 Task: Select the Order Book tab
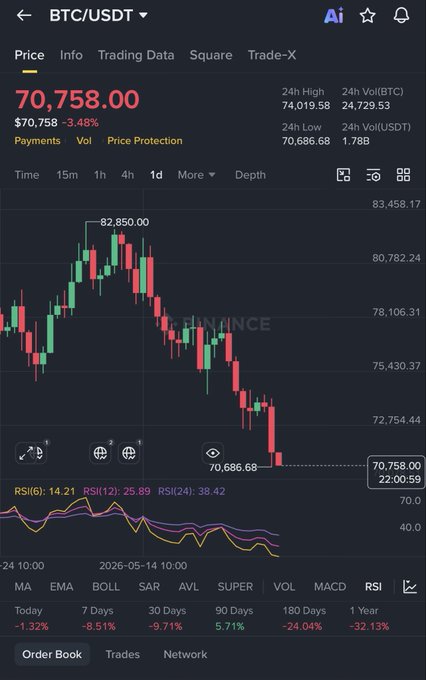pyautogui.click(x=52, y=654)
